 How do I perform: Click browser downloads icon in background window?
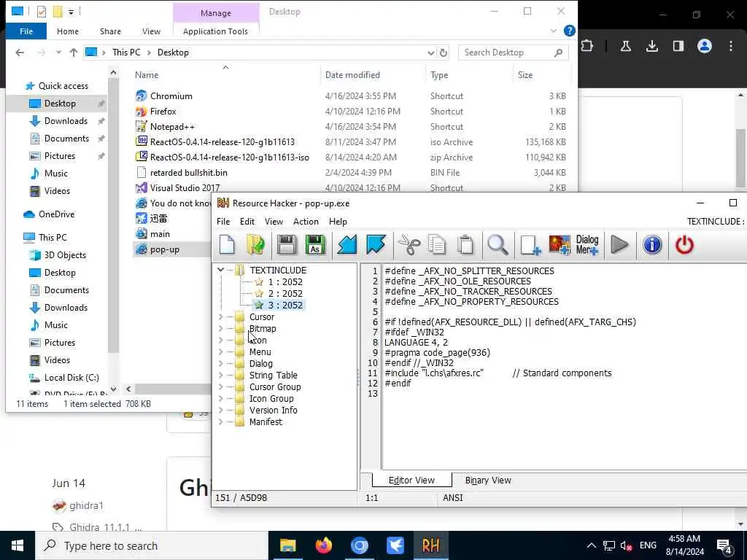tap(652, 46)
